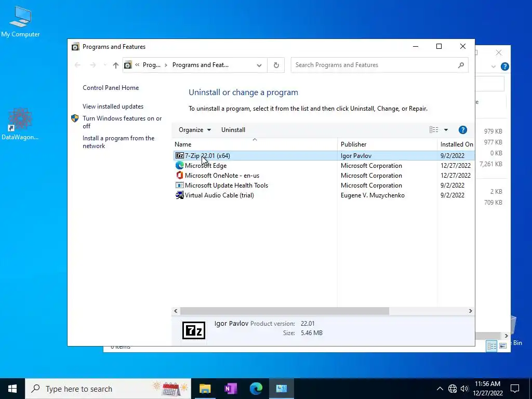Click the 9/2/2022 date for Virtual Audio Cable
This screenshot has width=532, height=399.
(x=453, y=195)
